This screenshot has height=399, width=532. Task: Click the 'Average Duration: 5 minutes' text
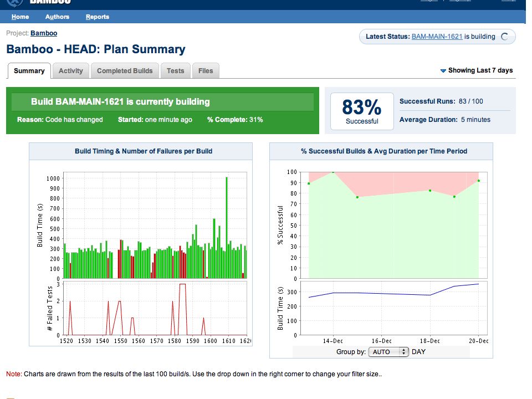coord(445,120)
